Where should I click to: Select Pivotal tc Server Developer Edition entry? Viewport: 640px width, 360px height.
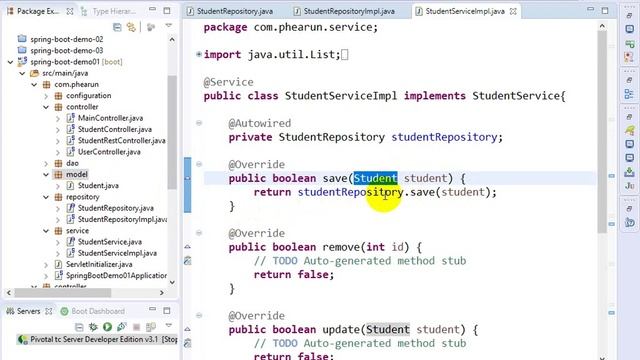(x=97, y=339)
